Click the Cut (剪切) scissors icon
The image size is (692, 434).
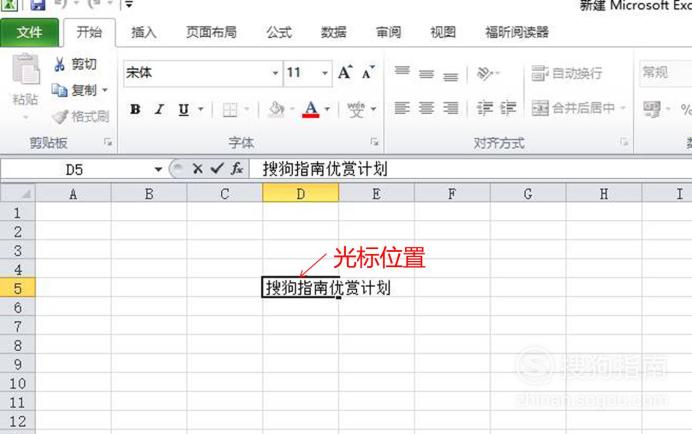(x=60, y=64)
